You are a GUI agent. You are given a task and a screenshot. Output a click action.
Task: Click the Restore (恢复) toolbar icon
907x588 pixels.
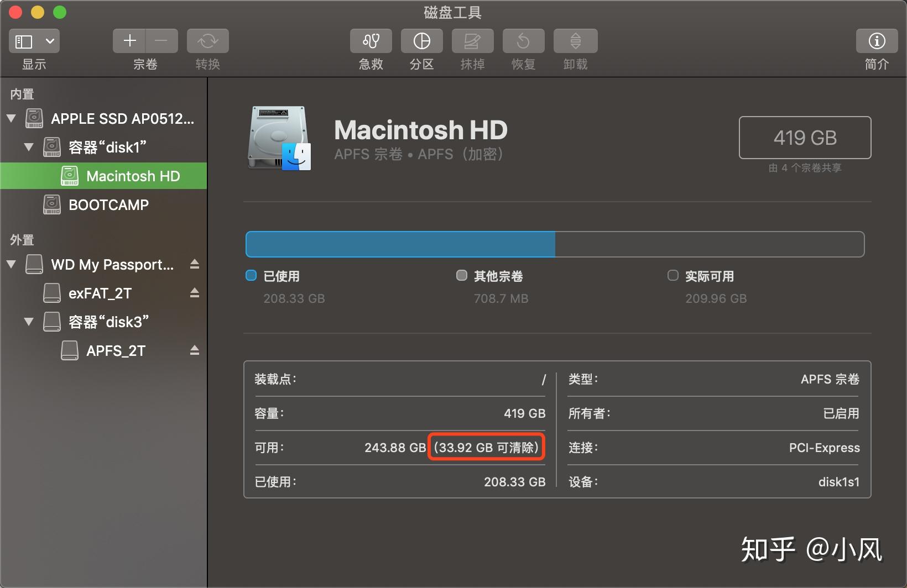click(524, 41)
